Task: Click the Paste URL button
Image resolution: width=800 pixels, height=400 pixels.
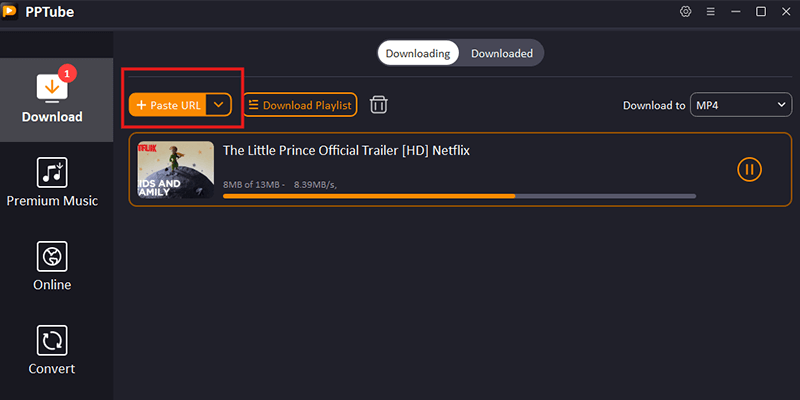Action: point(168,105)
